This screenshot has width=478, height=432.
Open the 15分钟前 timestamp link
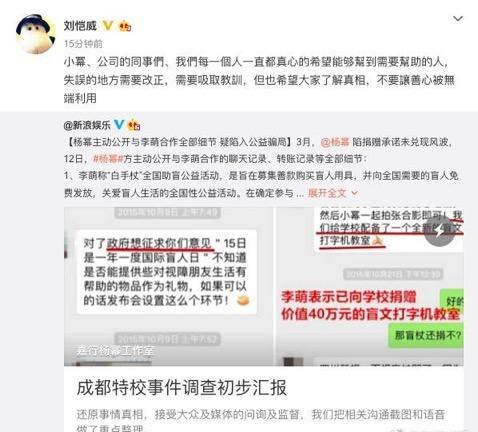click(x=83, y=44)
